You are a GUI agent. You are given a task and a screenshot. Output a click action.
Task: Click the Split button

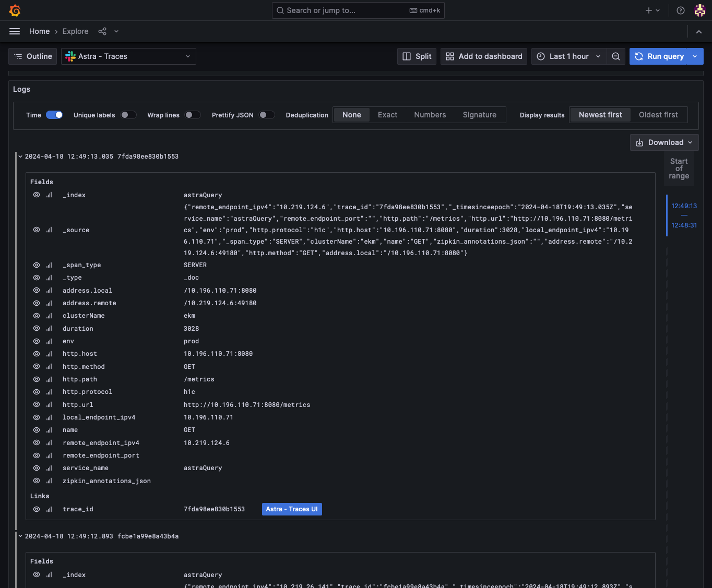(x=417, y=56)
